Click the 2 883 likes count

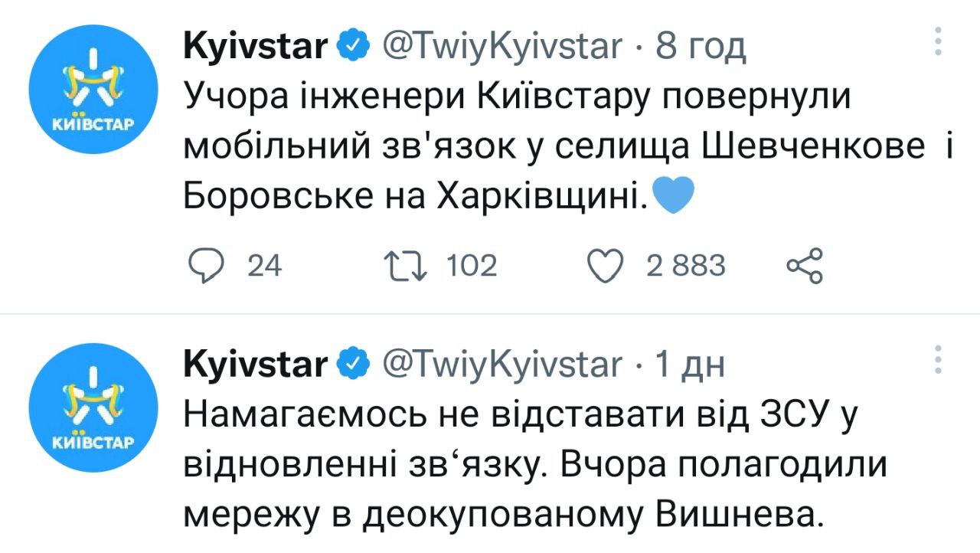pos(685,266)
